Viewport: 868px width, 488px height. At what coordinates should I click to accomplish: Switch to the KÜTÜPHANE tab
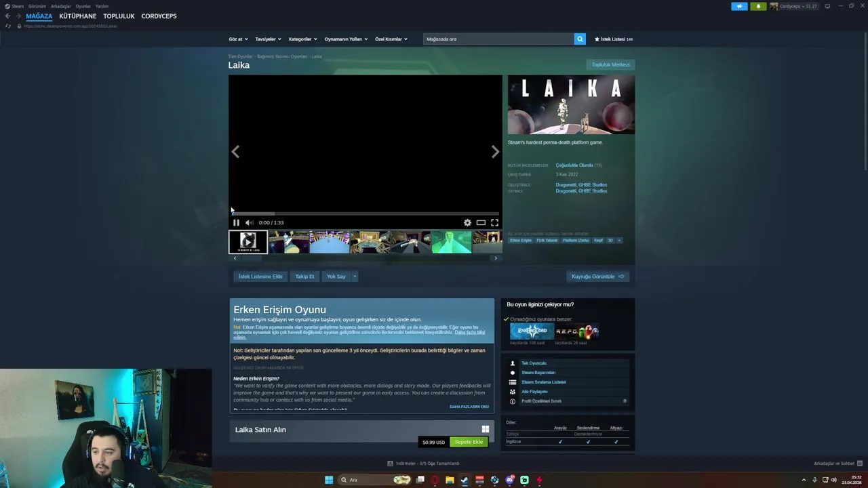pos(77,16)
